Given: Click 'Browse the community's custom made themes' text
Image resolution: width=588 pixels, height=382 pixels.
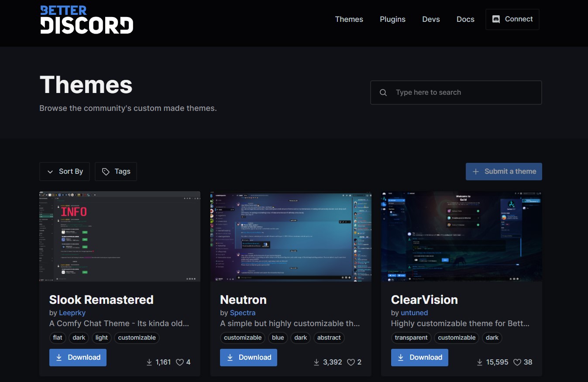Looking at the screenshot, I should 128,108.
